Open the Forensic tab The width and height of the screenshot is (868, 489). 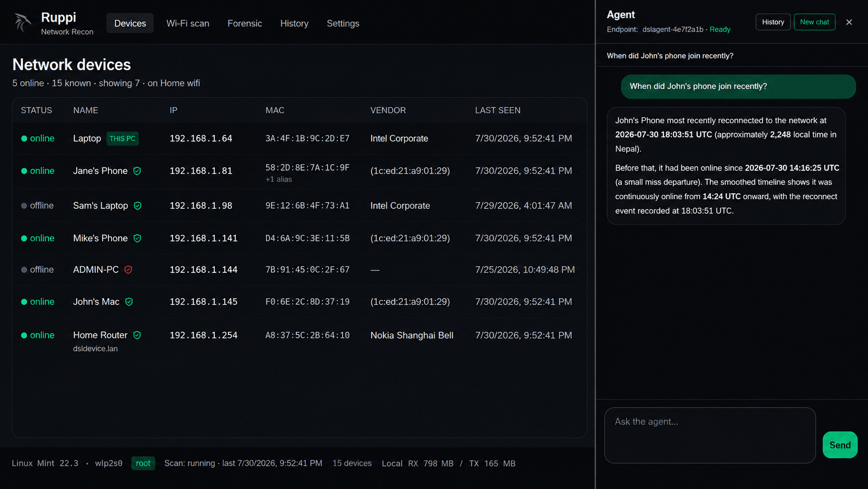[245, 23]
